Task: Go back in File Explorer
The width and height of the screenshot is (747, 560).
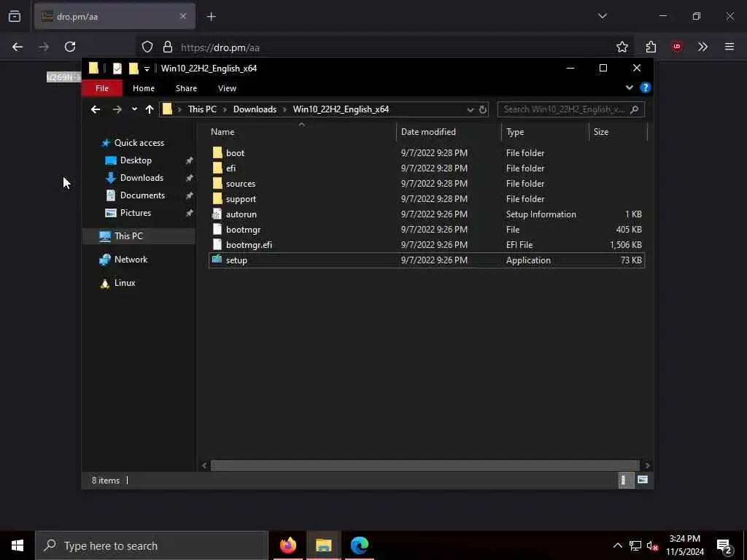Action: tap(96, 109)
